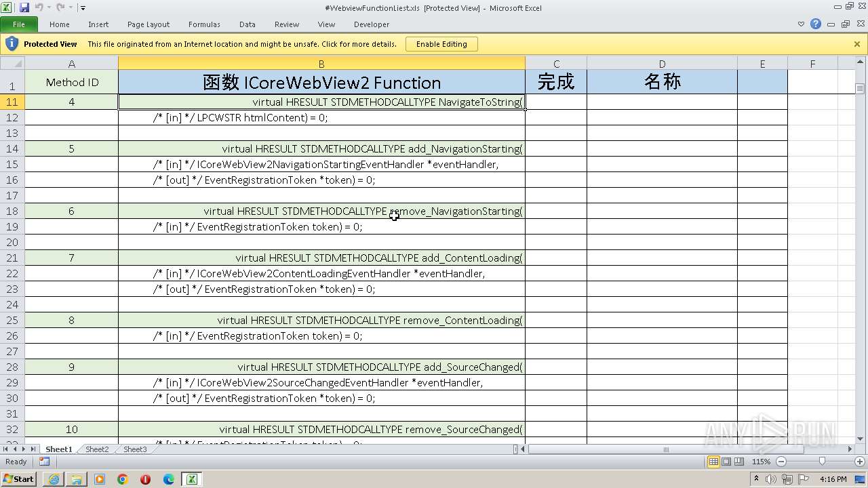Select the add_SourceChanged function cell
The width and height of the screenshot is (868, 488).
pyautogui.click(x=321, y=367)
